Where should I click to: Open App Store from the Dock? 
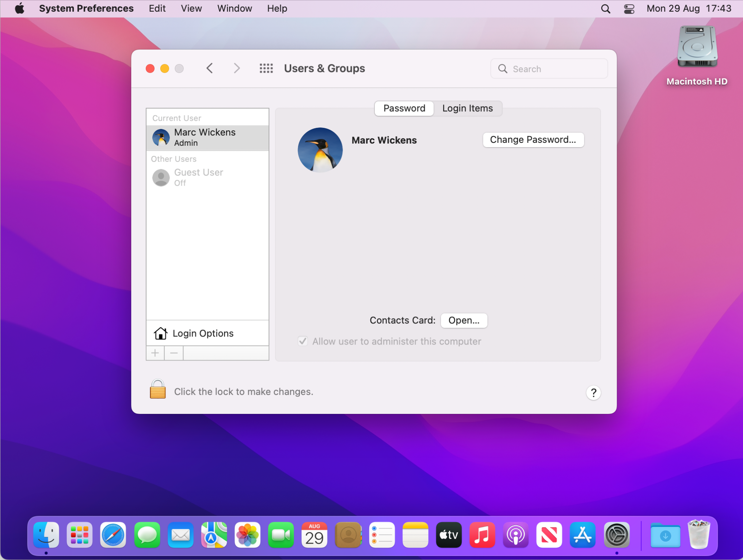583,535
